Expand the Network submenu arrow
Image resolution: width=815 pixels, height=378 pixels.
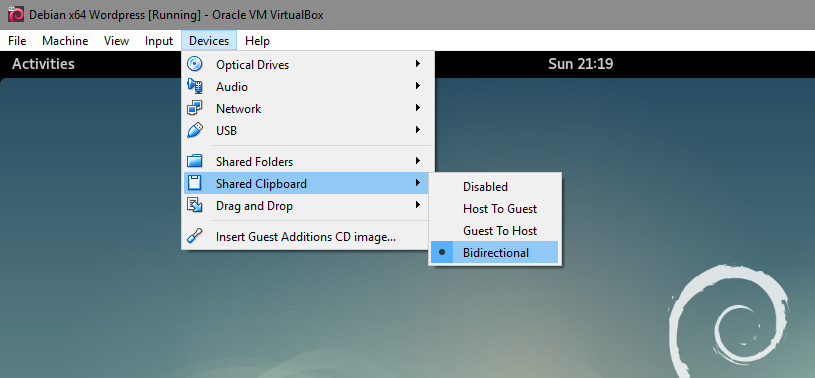(417, 108)
